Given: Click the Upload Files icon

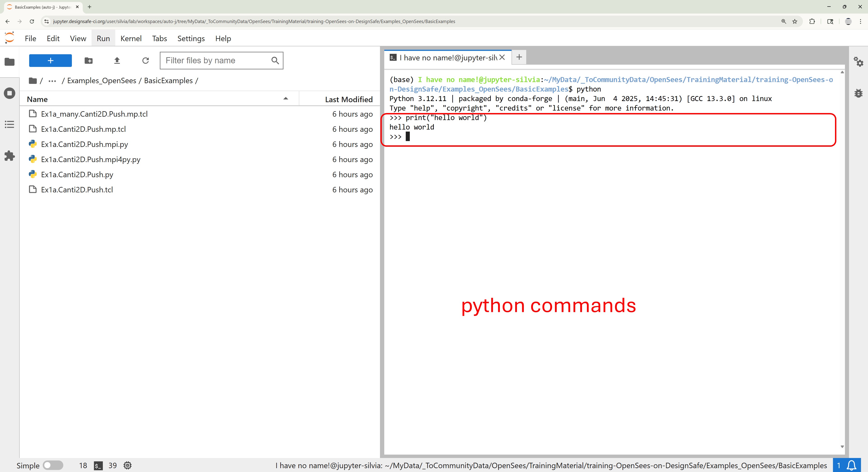Looking at the screenshot, I should [x=117, y=61].
